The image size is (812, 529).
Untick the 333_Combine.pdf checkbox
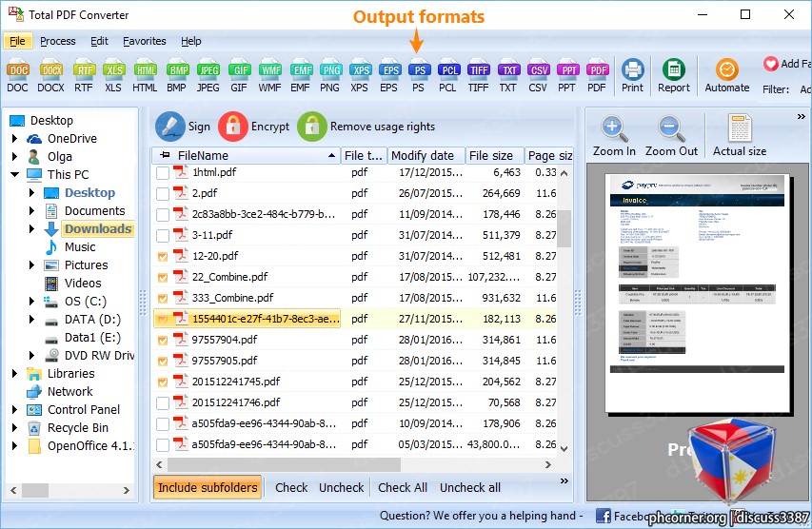click(x=163, y=298)
